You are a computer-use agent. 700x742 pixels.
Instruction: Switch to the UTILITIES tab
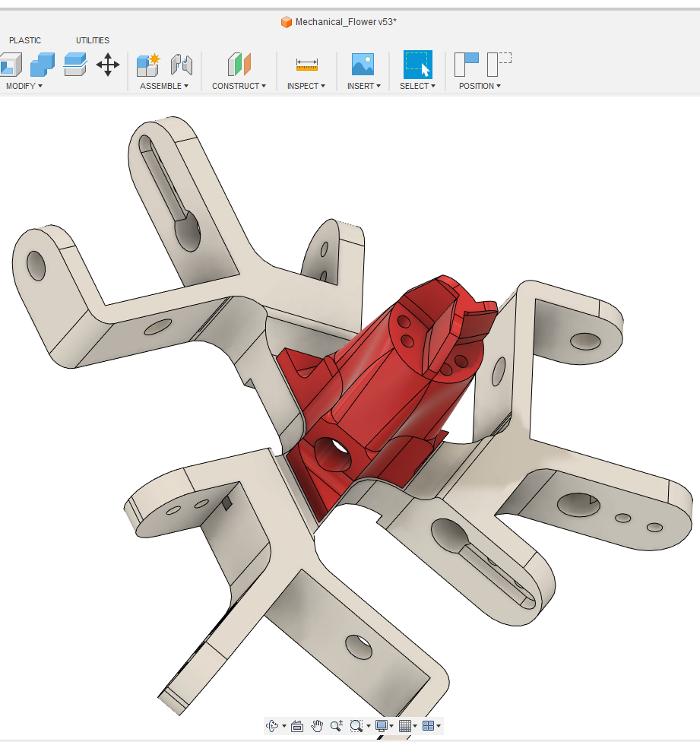pyautogui.click(x=93, y=41)
